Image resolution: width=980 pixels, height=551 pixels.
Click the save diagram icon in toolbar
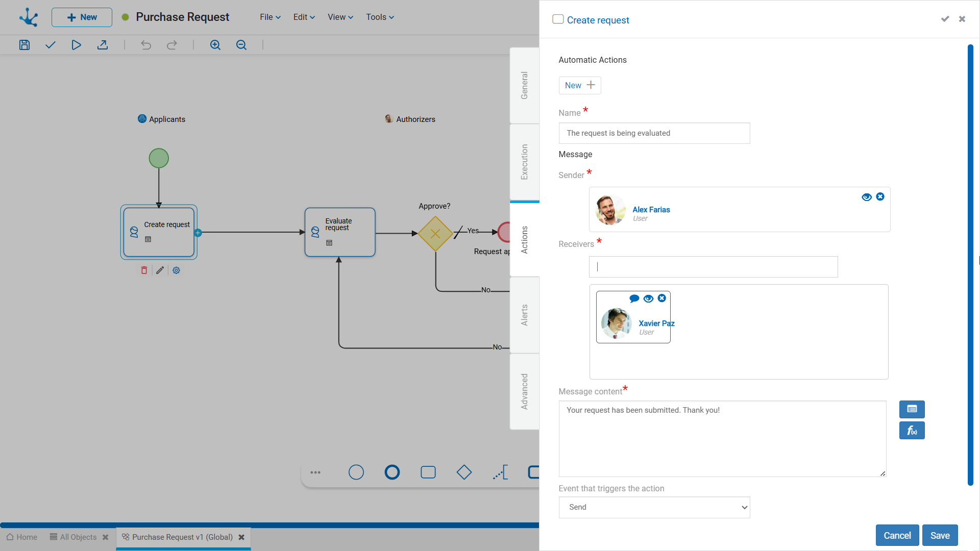24,45
